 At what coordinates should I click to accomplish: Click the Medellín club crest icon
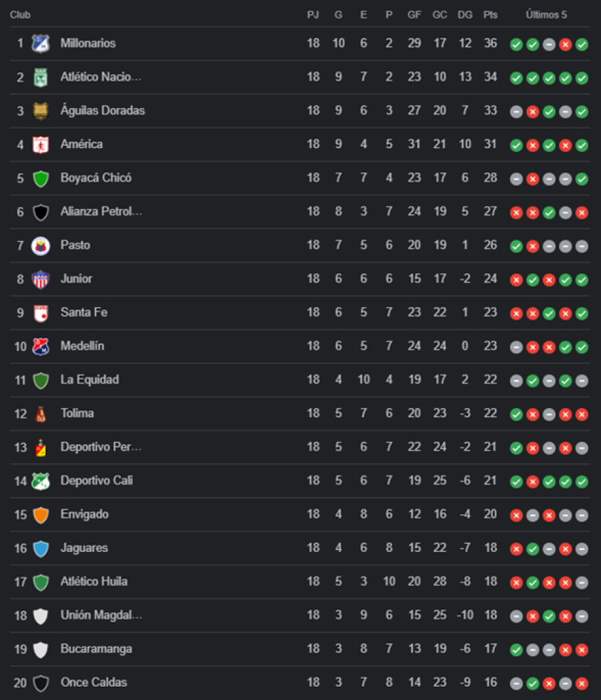click(x=41, y=346)
